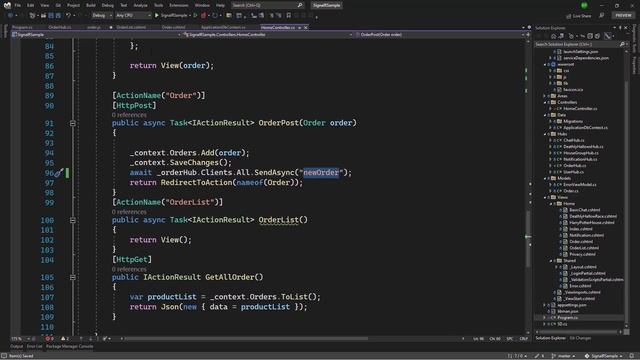Open the Any CPU platform dropdown

click(x=133, y=16)
